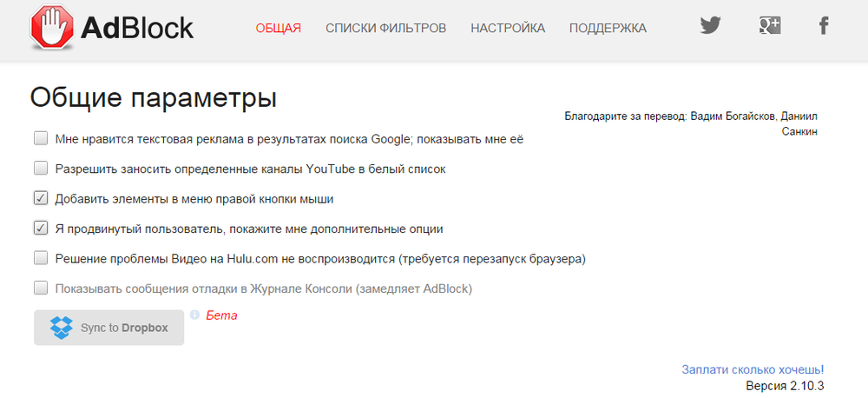Viewport: 868px width, 398px height.
Task: Open the ПОДДЕРЖКА tab
Action: [x=608, y=29]
